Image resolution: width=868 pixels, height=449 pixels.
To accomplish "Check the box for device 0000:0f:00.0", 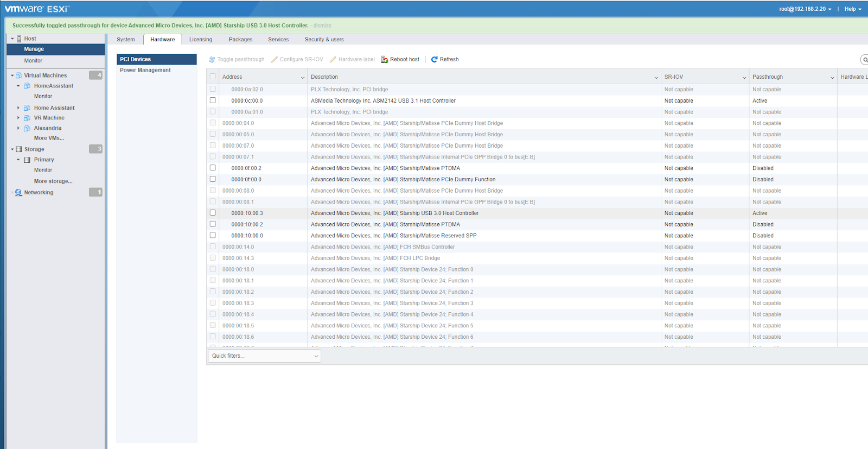I will point(213,179).
